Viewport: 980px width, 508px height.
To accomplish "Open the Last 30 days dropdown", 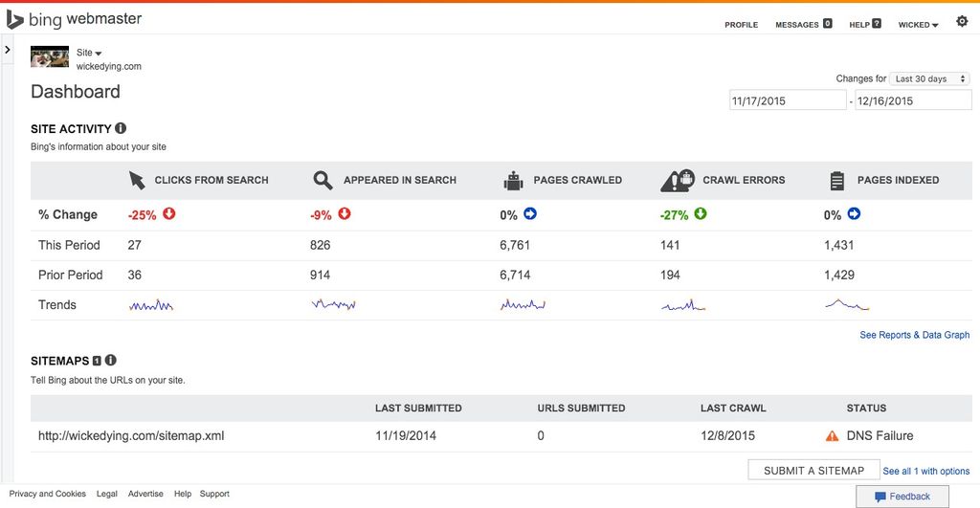I will (x=929, y=78).
